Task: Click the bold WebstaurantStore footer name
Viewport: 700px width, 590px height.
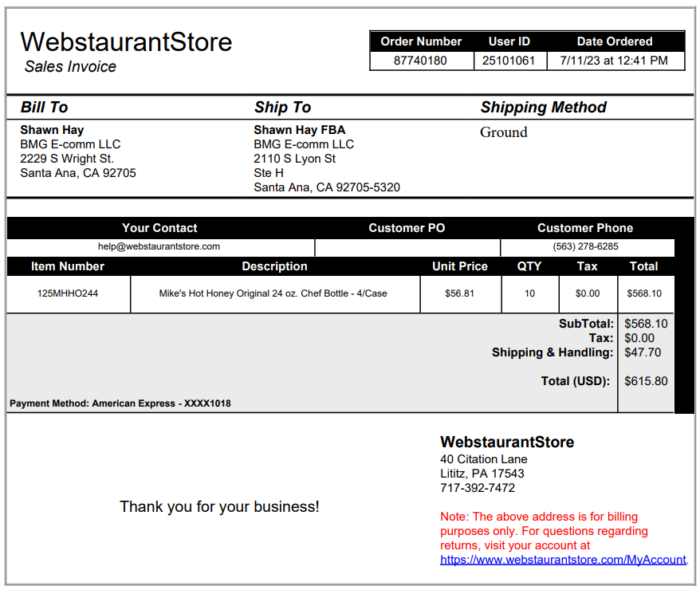Action: 507,442
